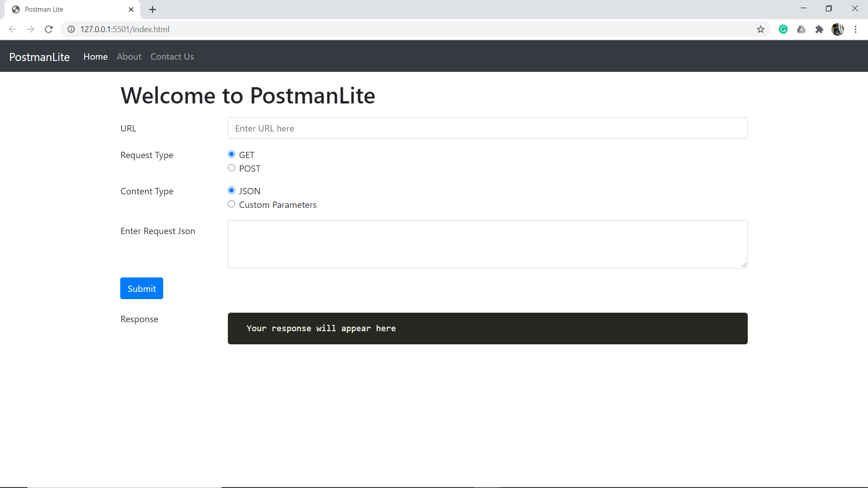868x488 pixels.
Task: Reload the page with the refresh icon
Action: [49, 29]
